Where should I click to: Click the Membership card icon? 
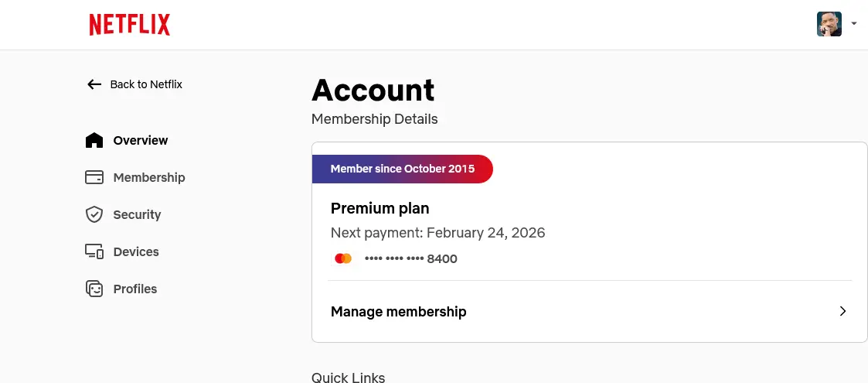(x=94, y=177)
